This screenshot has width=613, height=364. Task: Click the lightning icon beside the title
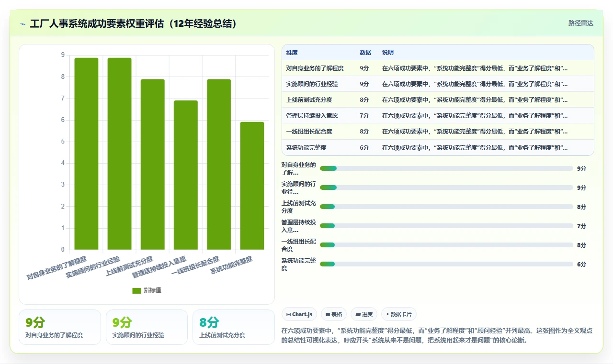click(23, 24)
